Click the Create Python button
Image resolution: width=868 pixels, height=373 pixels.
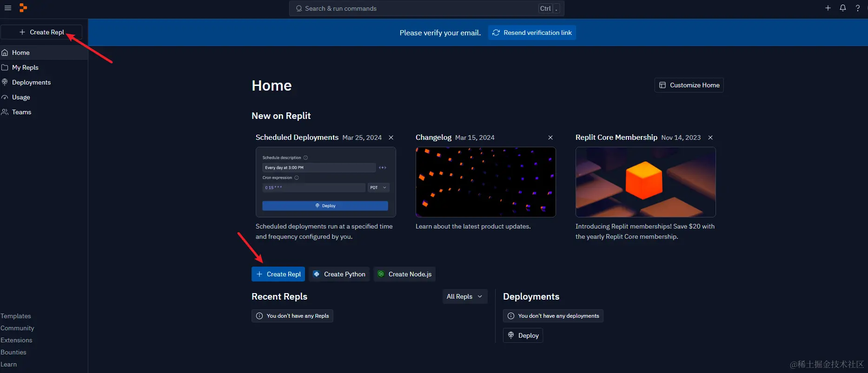[x=339, y=274]
